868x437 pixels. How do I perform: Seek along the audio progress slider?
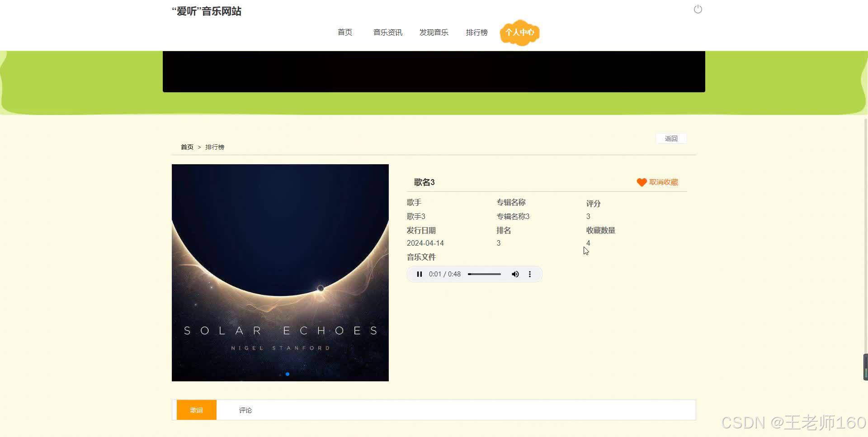[484, 274]
